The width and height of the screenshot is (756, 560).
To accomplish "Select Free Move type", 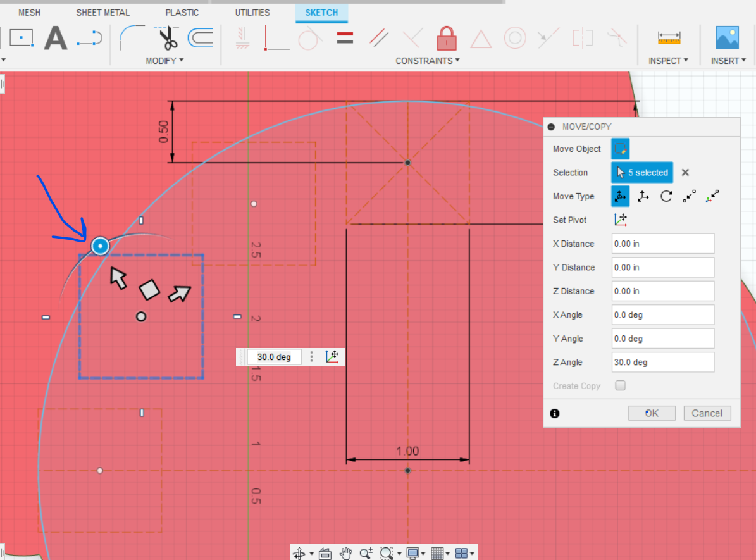I will click(620, 196).
